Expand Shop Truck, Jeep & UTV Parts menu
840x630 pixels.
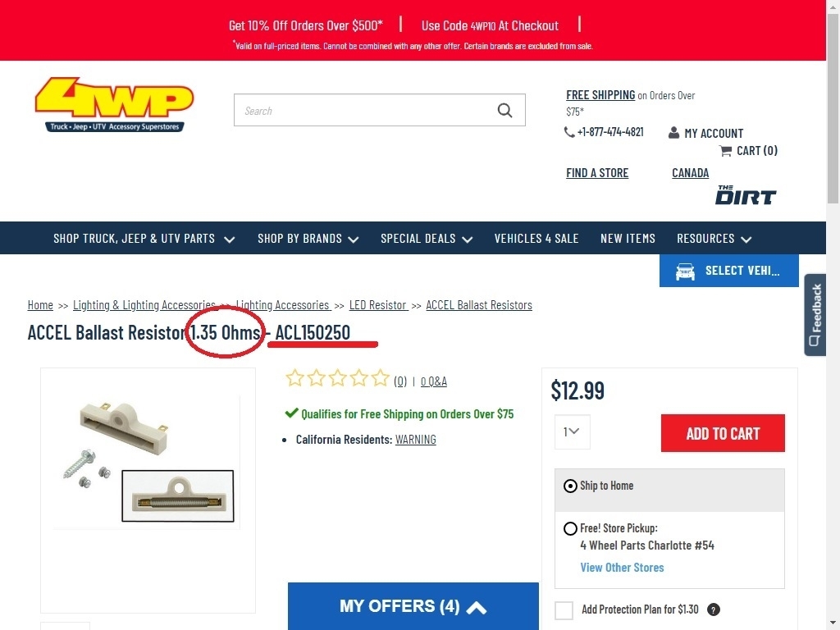click(x=144, y=239)
